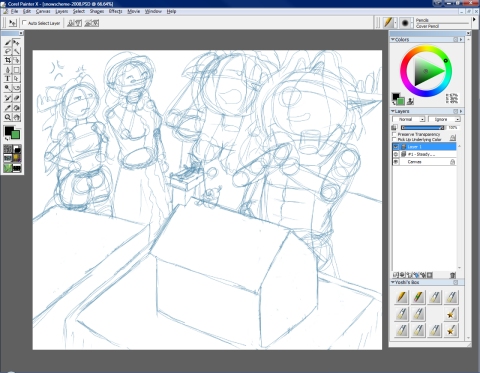Select the Dropper tool
This screenshot has height=373, width=480.
[x=8, y=108]
